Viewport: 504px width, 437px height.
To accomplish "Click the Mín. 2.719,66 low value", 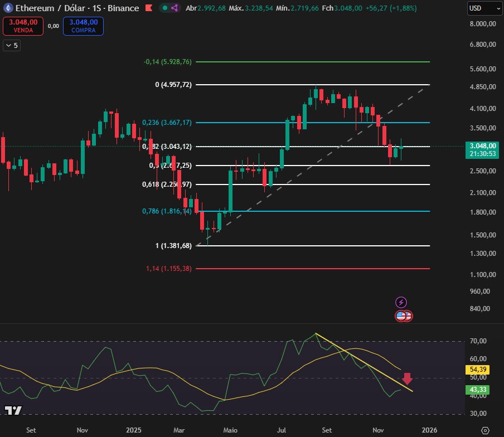I will coord(297,8).
